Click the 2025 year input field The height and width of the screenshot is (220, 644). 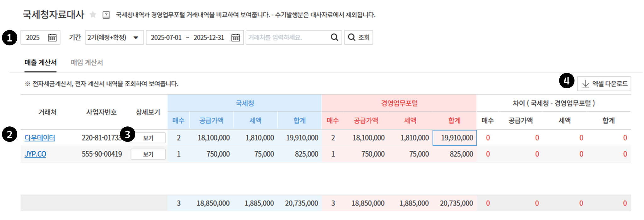[x=33, y=38]
